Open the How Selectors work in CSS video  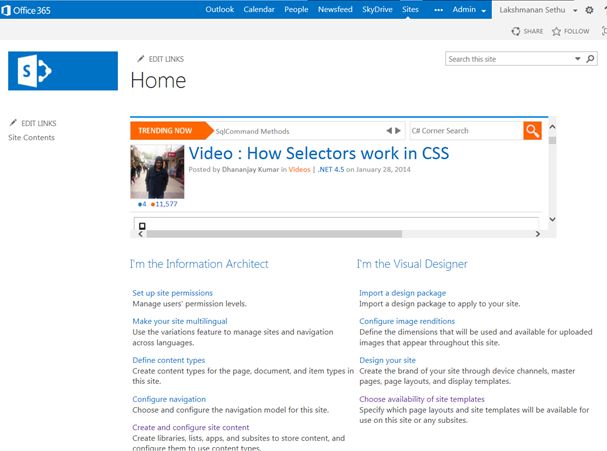click(319, 153)
